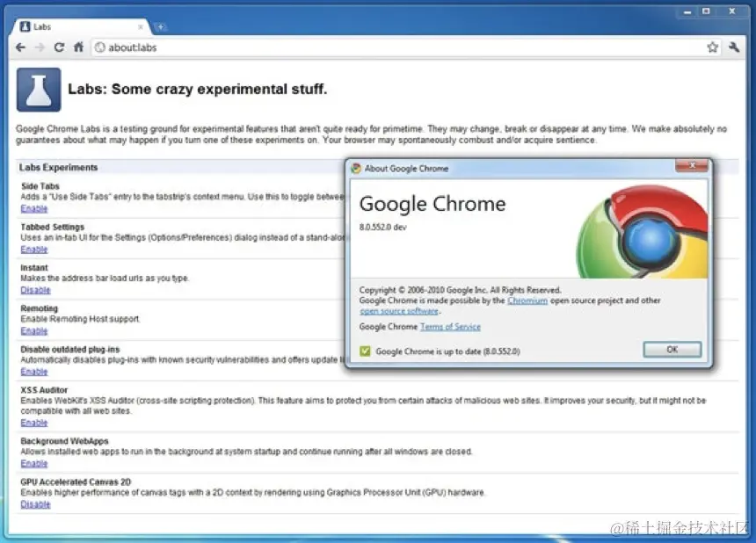Image resolution: width=756 pixels, height=543 pixels.
Task: Minimize the Chrome browser window
Action: pos(687,11)
